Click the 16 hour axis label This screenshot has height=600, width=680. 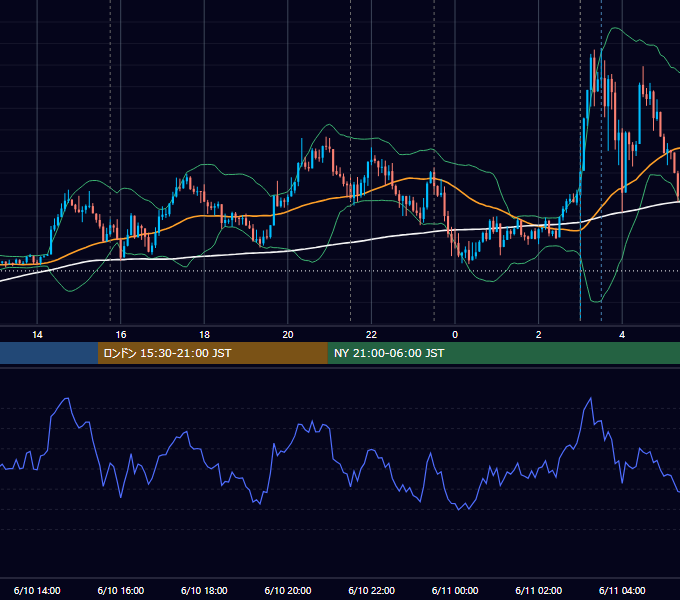pos(121,335)
